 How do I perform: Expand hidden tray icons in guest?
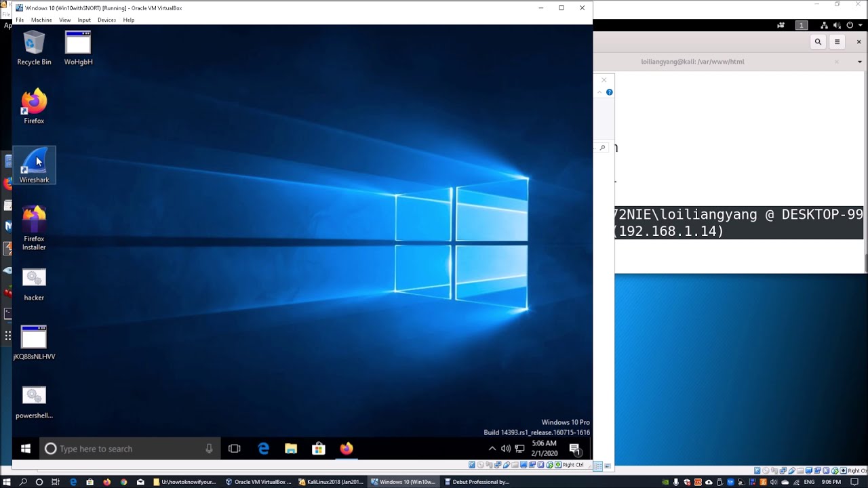(492, 449)
